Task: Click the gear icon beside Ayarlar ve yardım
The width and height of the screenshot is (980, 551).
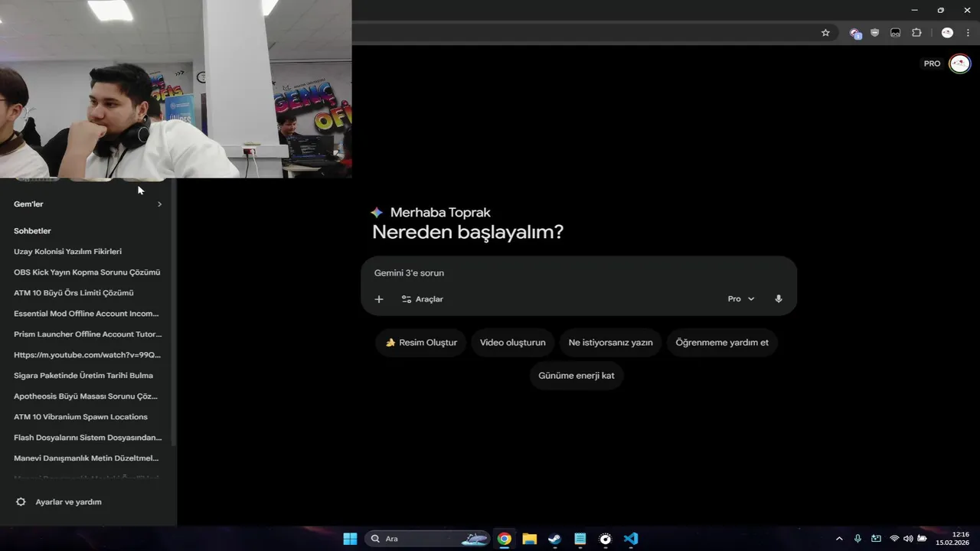Action: 21,502
